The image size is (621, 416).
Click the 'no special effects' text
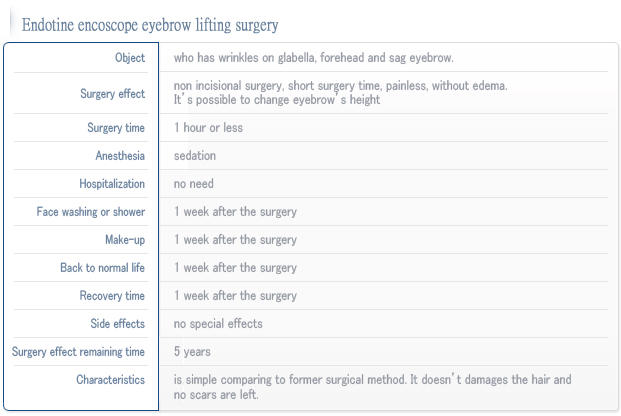click(x=218, y=324)
